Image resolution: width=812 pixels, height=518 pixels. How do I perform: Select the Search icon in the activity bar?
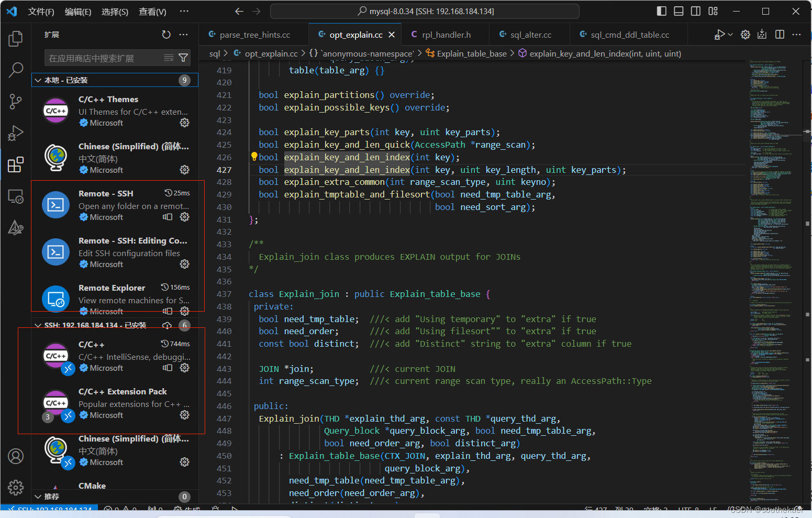[16, 70]
